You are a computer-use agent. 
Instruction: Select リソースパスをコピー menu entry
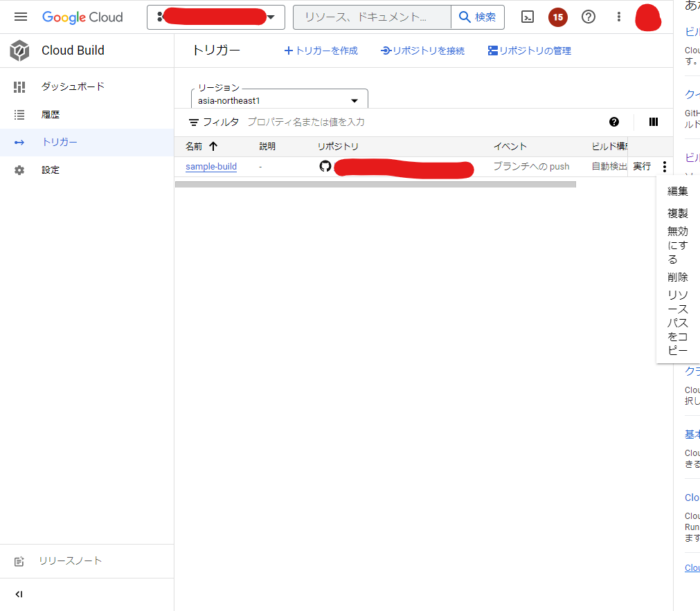pos(678,322)
